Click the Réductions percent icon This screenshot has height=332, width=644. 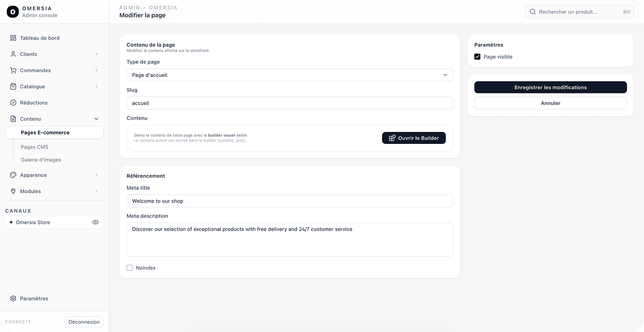tap(12, 103)
